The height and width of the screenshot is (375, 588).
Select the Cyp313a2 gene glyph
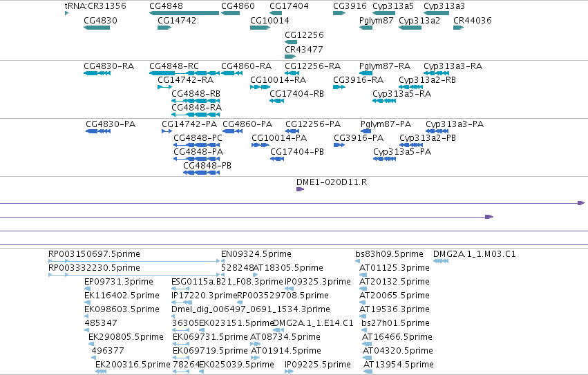point(410,28)
